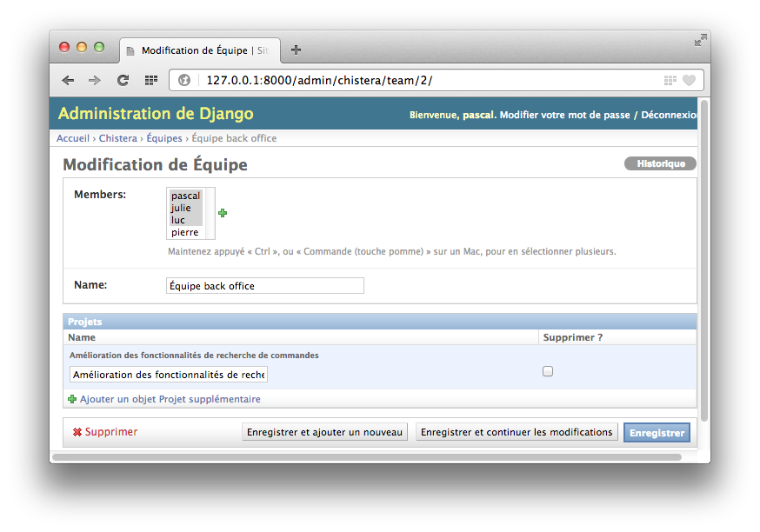Focus project name input Amélioration des fonctionnalités
The width and height of the screenshot is (760, 532).
coord(169,375)
